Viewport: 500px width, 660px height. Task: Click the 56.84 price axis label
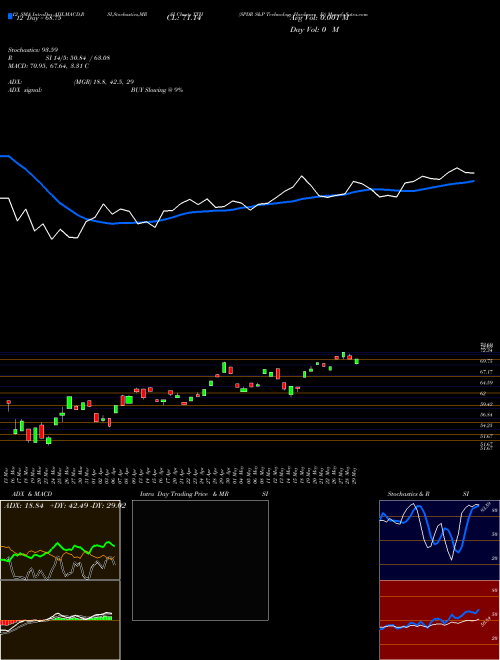[x=486, y=415]
